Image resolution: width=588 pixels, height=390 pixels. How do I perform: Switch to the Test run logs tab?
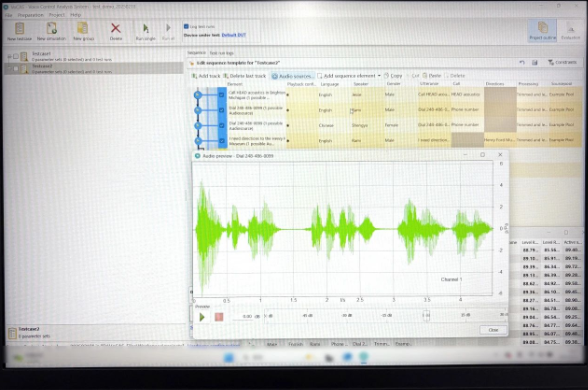click(221, 53)
